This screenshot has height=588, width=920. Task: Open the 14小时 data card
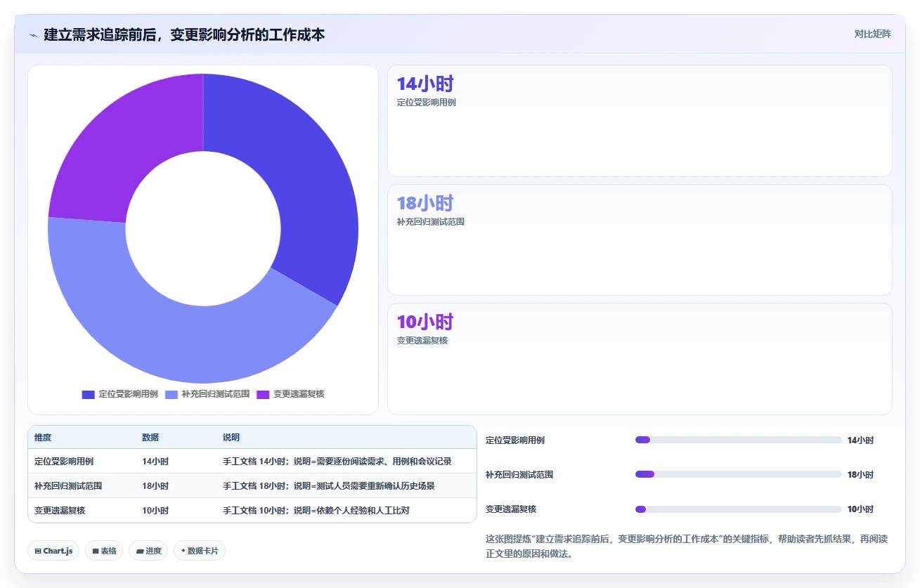[x=640, y=121]
